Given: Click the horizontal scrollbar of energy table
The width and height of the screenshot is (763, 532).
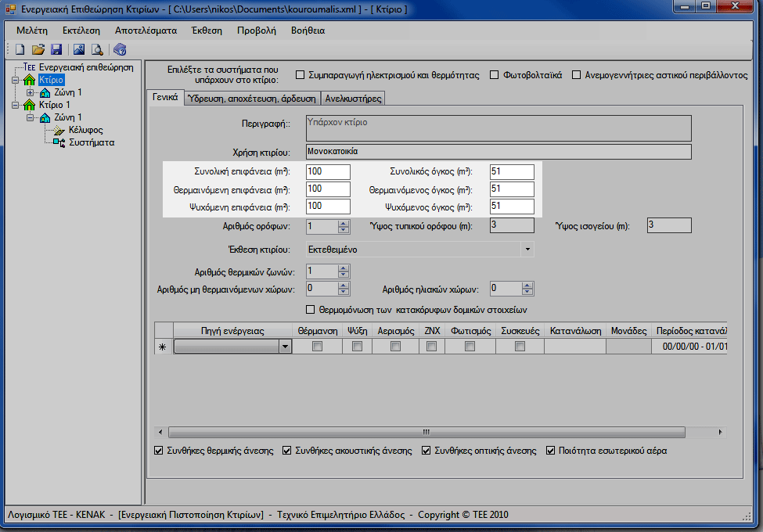Looking at the screenshot, I should tap(426, 432).
